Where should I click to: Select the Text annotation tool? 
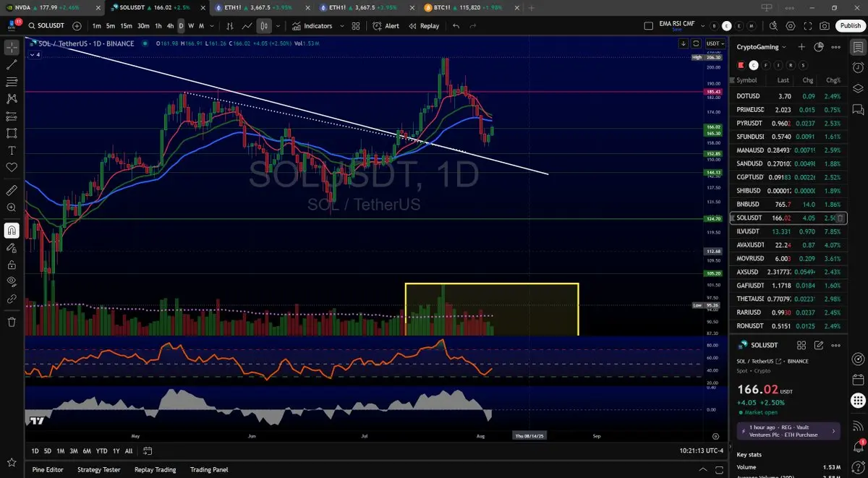point(12,150)
